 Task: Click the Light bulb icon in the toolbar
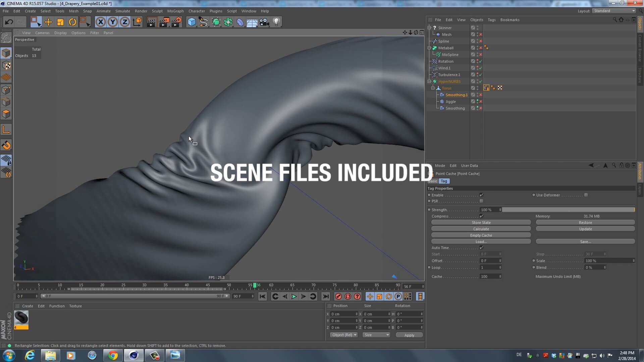click(x=276, y=22)
